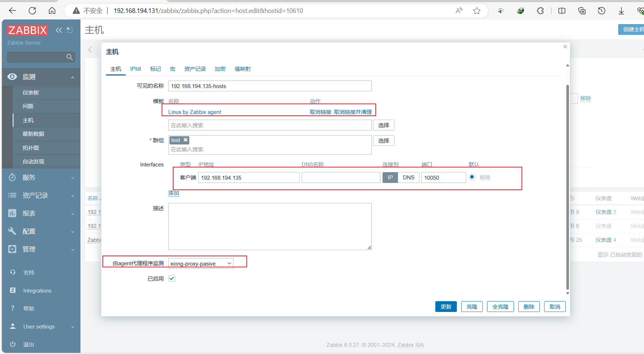
Task: Open the browser history clock icon
Action: pos(602,11)
